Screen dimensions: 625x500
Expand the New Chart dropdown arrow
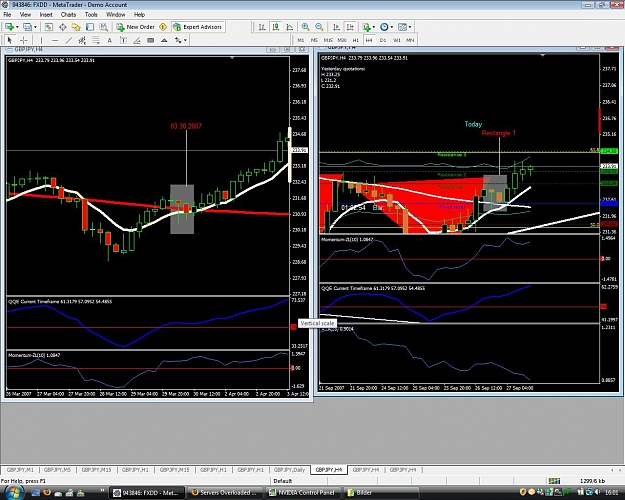17,27
